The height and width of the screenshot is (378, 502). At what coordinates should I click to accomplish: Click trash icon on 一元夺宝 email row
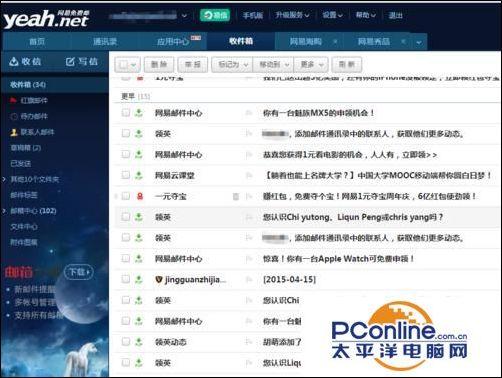[236, 196]
